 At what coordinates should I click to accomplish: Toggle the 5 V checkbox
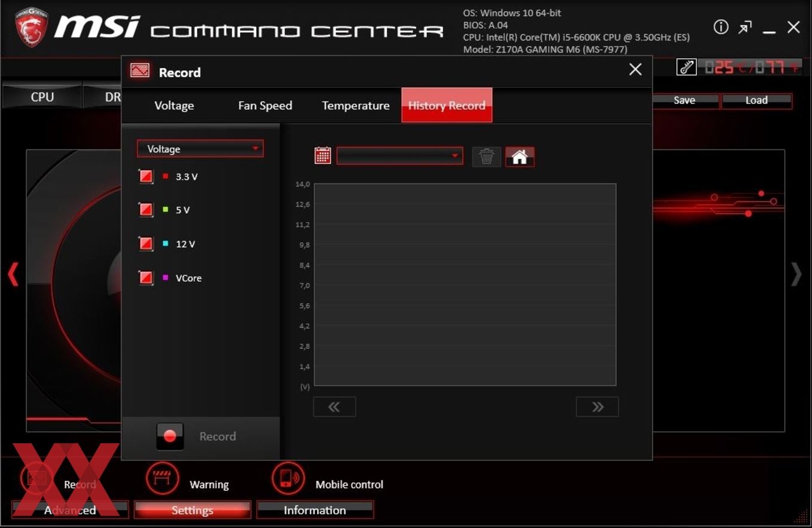(x=146, y=210)
